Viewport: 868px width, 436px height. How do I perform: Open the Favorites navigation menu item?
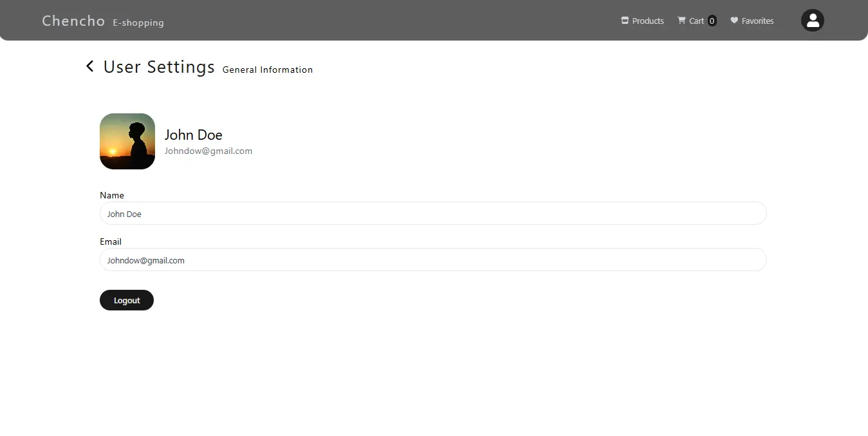pos(757,21)
